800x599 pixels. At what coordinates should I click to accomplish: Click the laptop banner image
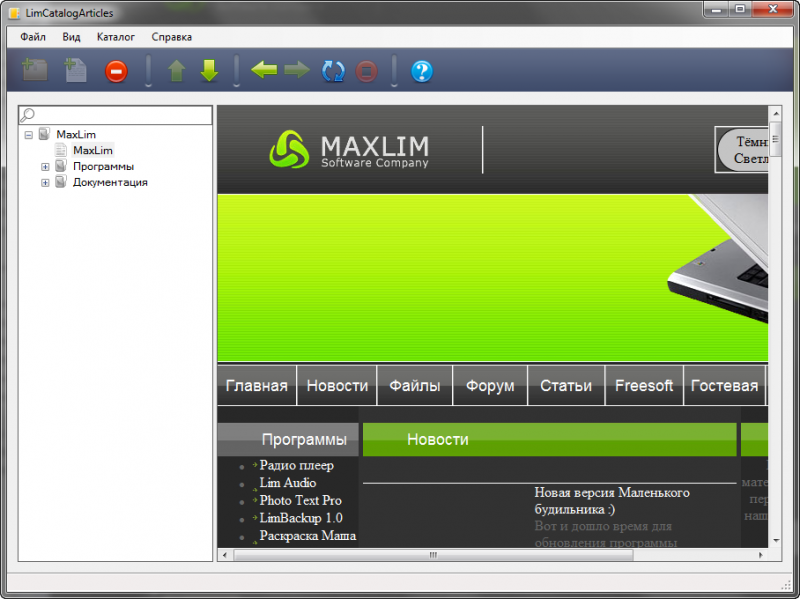pyautogui.click(x=717, y=259)
